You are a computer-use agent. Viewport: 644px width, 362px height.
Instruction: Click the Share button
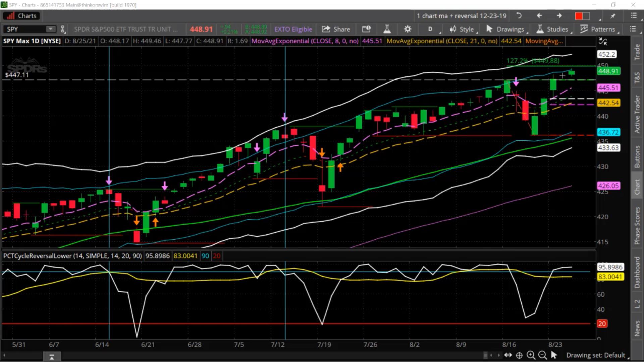click(x=336, y=29)
